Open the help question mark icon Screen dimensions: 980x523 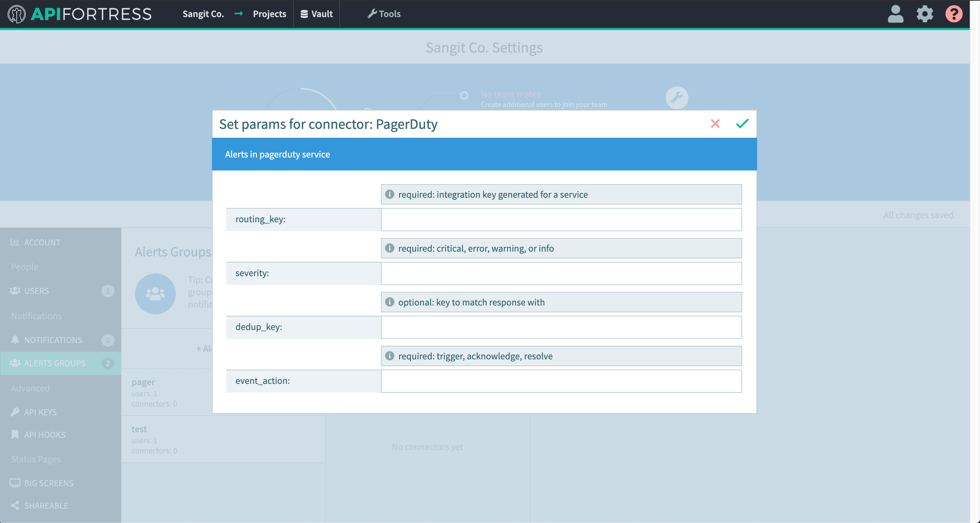(x=954, y=14)
